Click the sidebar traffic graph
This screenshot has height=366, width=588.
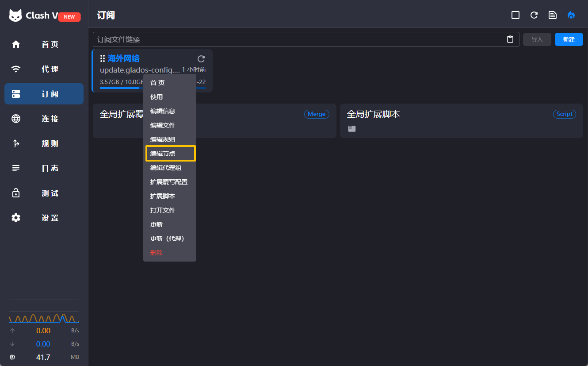(44, 317)
